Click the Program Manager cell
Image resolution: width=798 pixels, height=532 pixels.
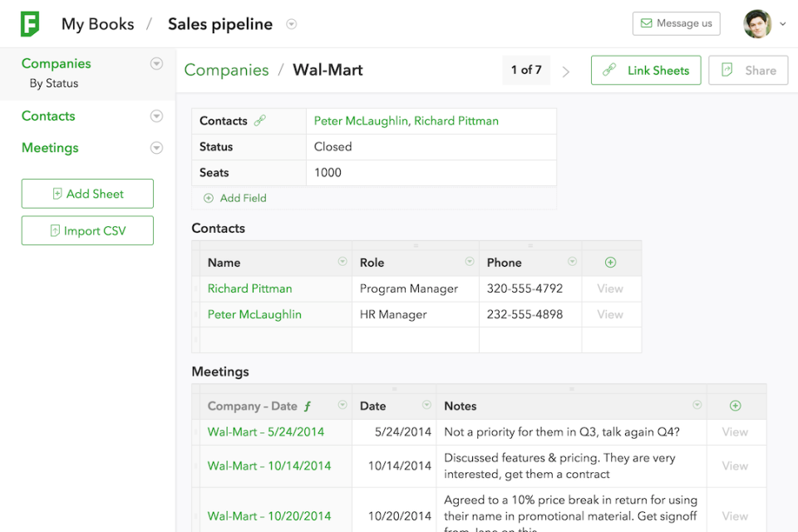416,288
